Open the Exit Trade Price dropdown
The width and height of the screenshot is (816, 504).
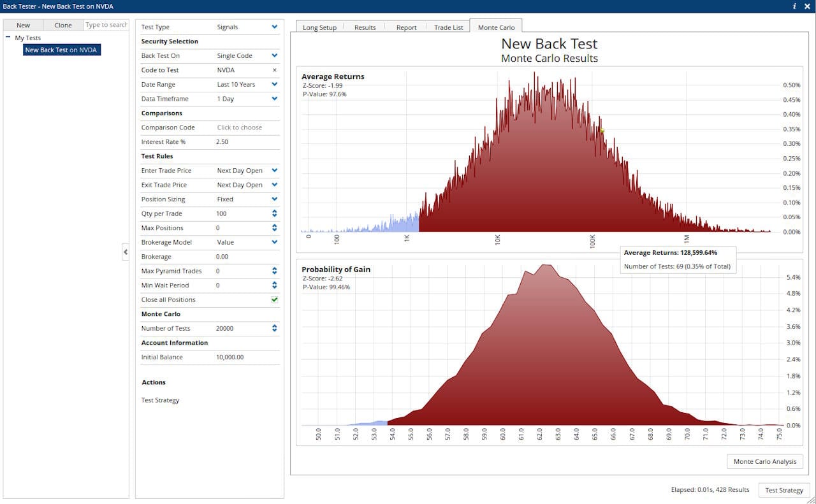pos(275,185)
